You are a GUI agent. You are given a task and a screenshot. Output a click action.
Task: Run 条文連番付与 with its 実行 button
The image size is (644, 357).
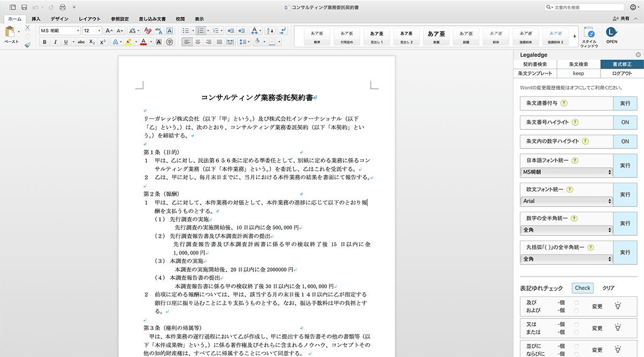[625, 103]
